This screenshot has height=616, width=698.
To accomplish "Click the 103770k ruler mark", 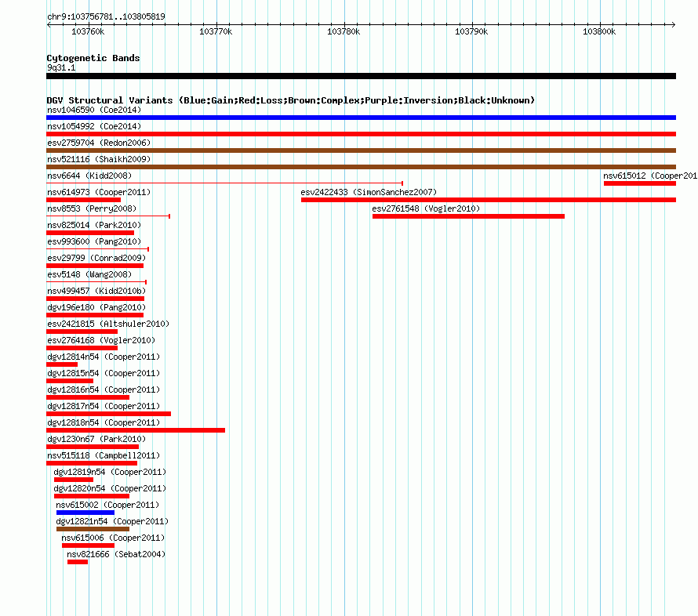I will [x=216, y=31].
